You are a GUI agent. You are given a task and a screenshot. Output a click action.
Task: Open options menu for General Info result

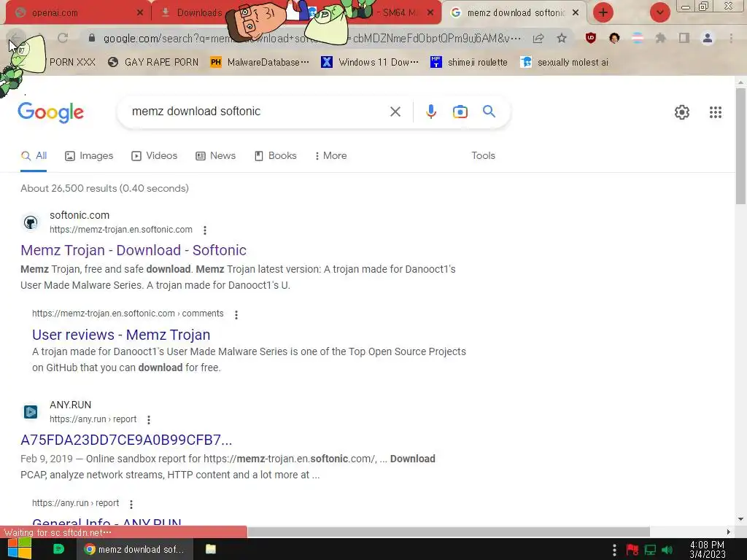coord(131,504)
